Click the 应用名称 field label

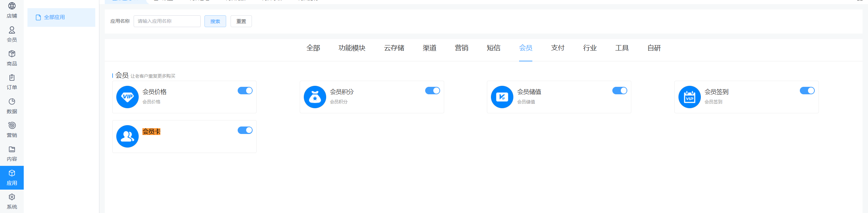coord(120,21)
